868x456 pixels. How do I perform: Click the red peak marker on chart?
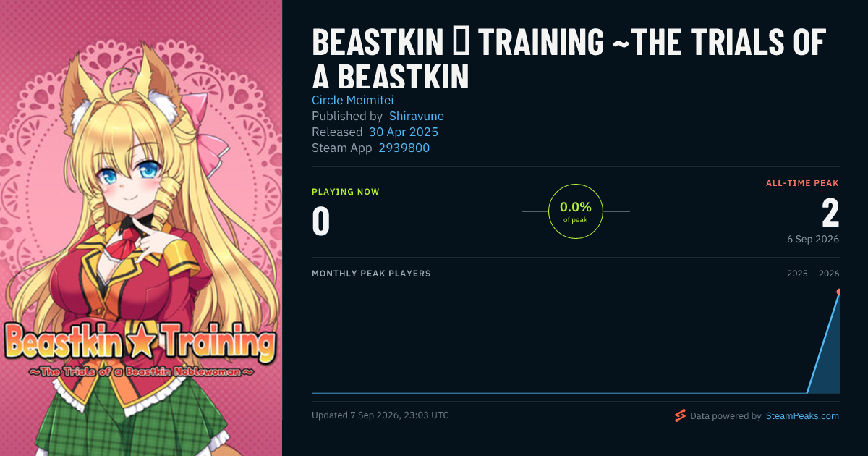838,292
